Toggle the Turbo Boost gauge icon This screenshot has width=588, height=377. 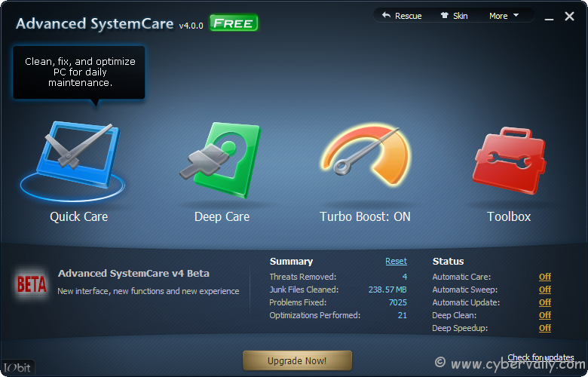[x=365, y=155]
